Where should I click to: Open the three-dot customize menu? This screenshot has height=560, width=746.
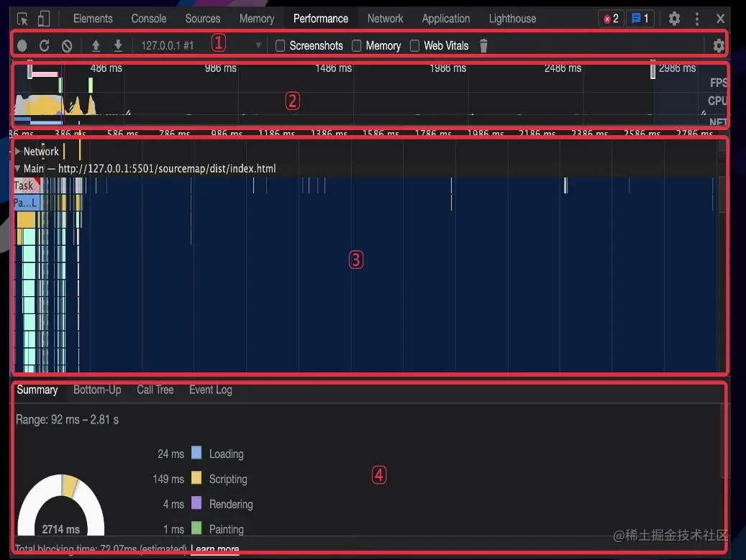coord(697,19)
